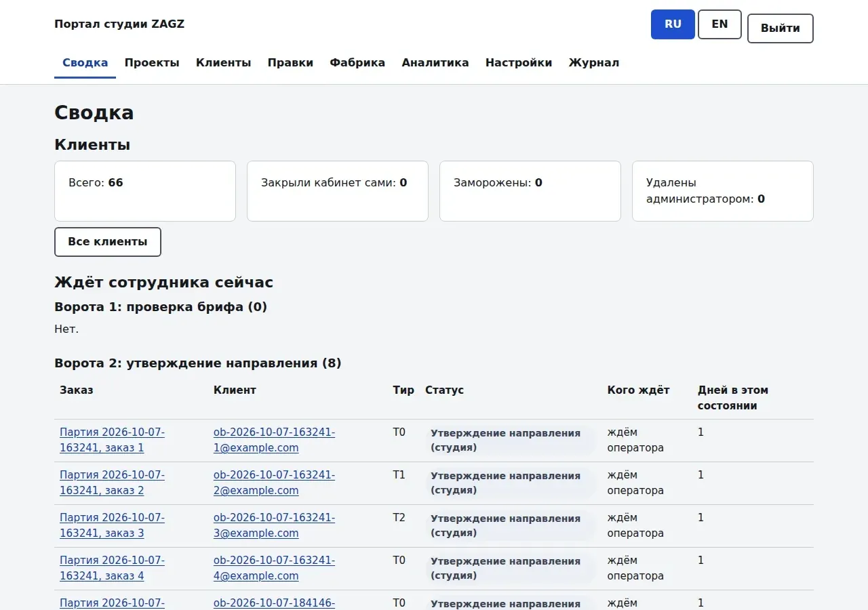Open the Сводка tab
Viewport: 868px width, 610px height.
pos(85,63)
